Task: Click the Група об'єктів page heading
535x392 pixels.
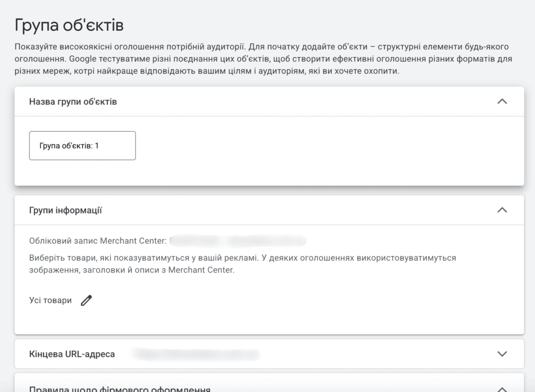Action: pyautogui.click(x=69, y=25)
